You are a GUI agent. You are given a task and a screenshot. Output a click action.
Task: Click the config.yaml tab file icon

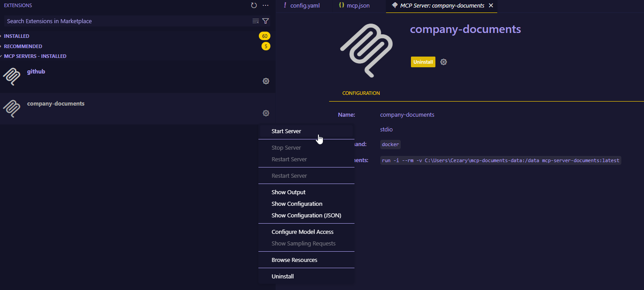tap(285, 6)
